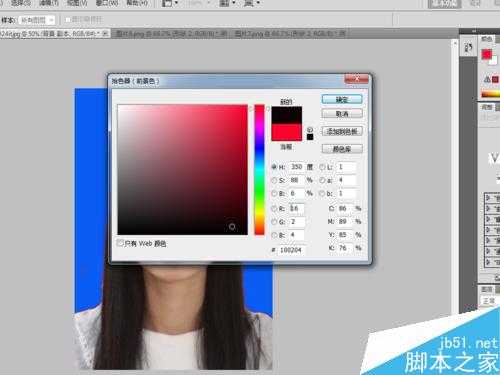Click the current red color swatch
500x375 pixels.
[287, 132]
